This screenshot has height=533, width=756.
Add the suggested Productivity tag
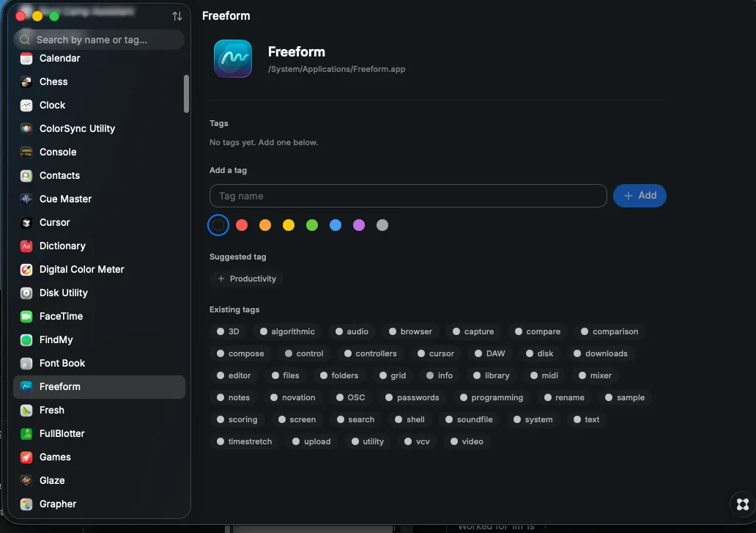(246, 279)
